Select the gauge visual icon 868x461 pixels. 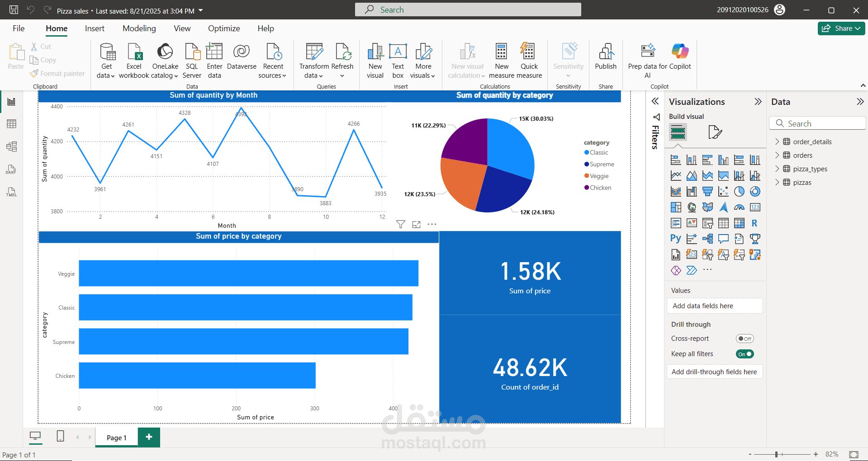pos(739,207)
